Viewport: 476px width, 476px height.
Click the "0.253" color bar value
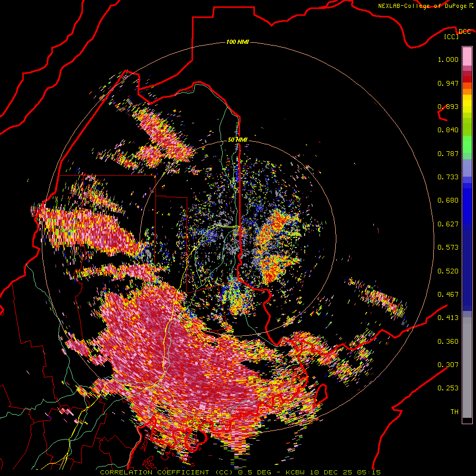point(448,388)
